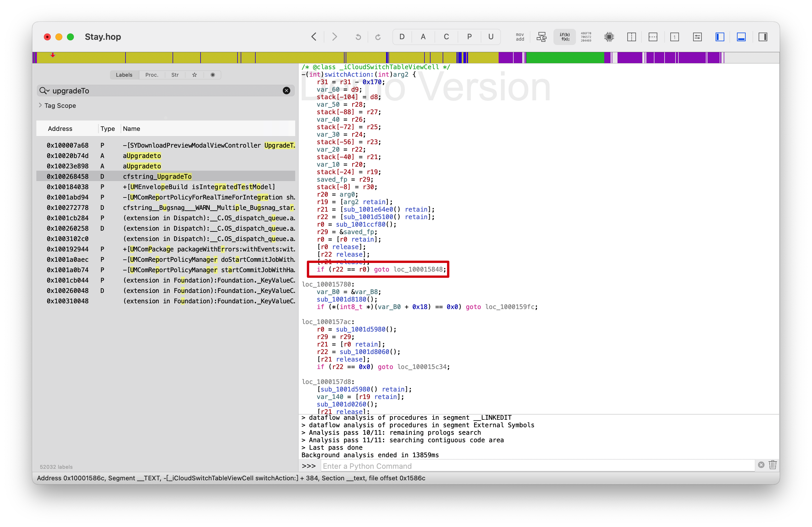Switch to the Str tab
This screenshot has height=527, width=812.
pyautogui.click(x=175, y=75)
